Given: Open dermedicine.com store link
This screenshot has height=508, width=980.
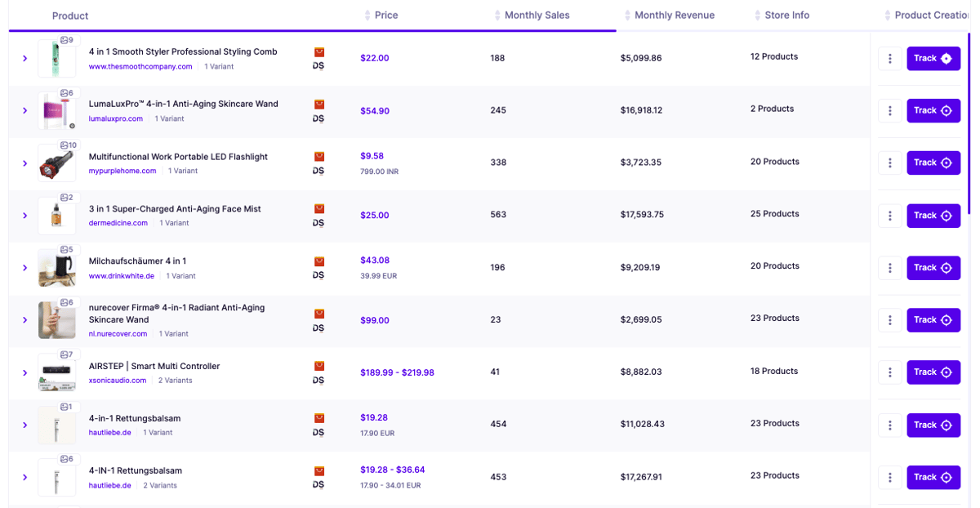Looking at the screenshot, I should pyautogui.click(x=118, y=223).
